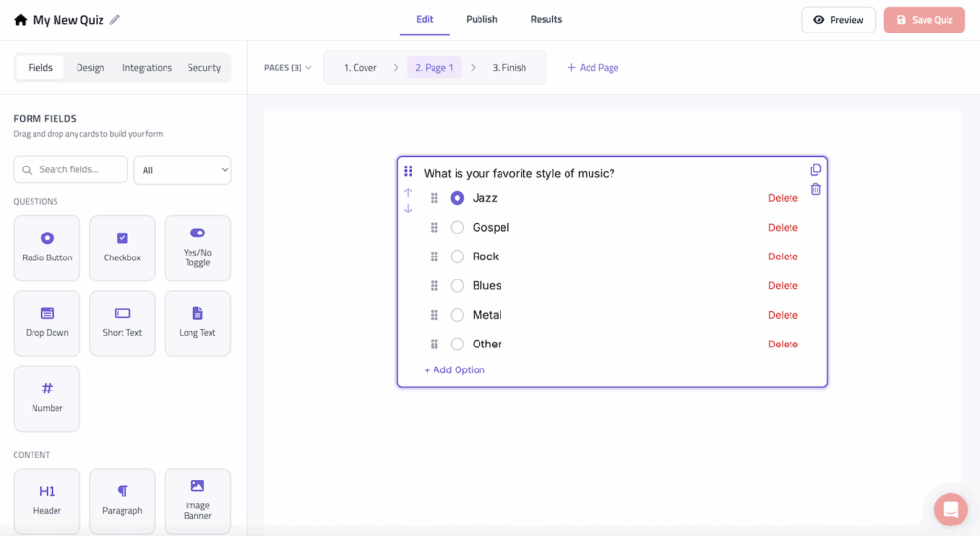Move the question down with arrow icon
The width and height of the screenshot is (980, 536).
[408, 209]
